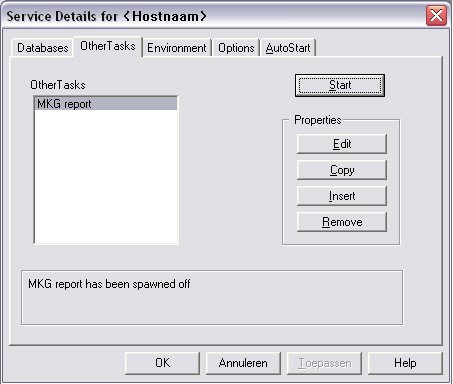Edit the selected task properties

[342, 144]
